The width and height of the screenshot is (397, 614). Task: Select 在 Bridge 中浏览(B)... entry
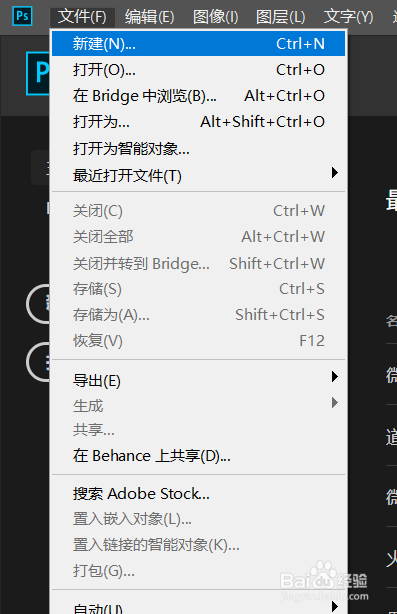(x=198, y=96)
